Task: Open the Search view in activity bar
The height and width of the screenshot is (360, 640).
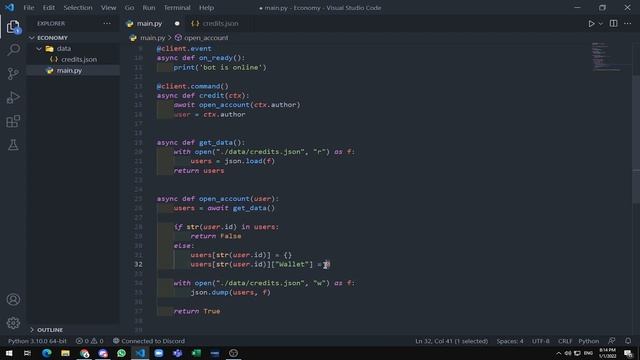Action: [x=13, y=50]
